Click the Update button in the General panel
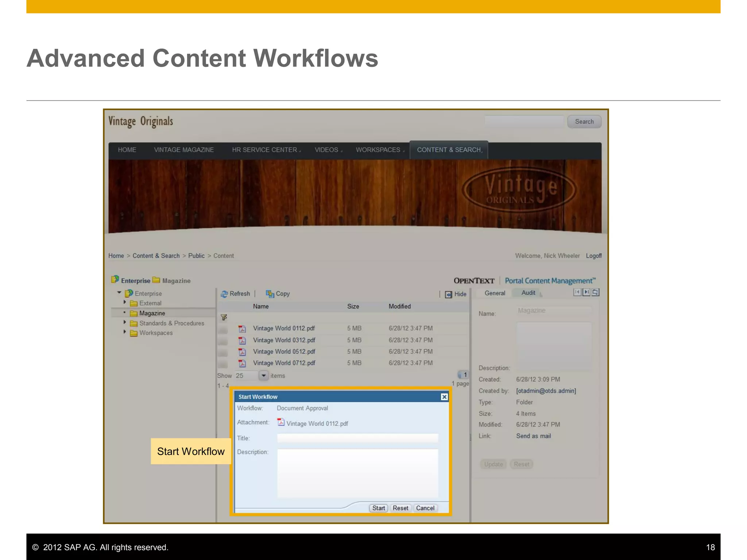This screenshot has height=560, width=747. pyautogui.click(x=494, y=464)
